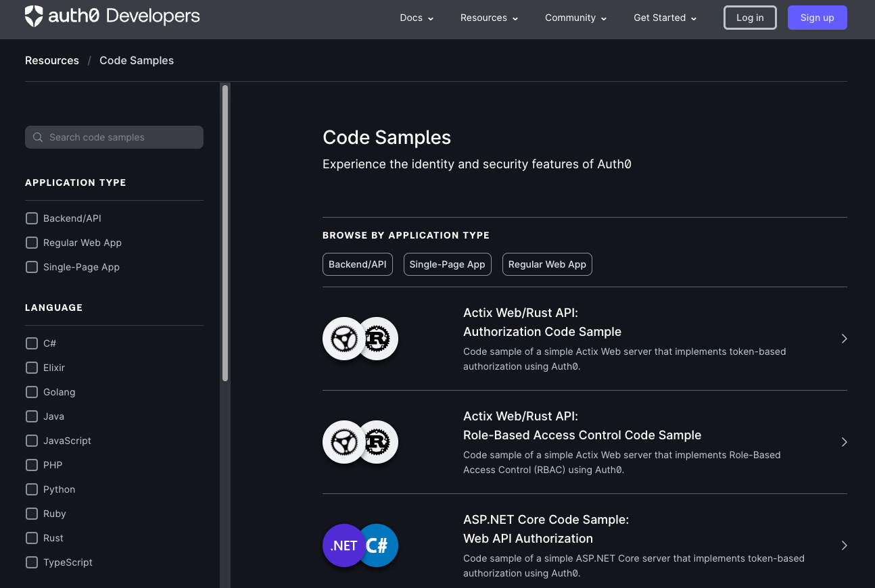
Task: Go to Resources breadcrumb link
Action: [x=52, y=61]
